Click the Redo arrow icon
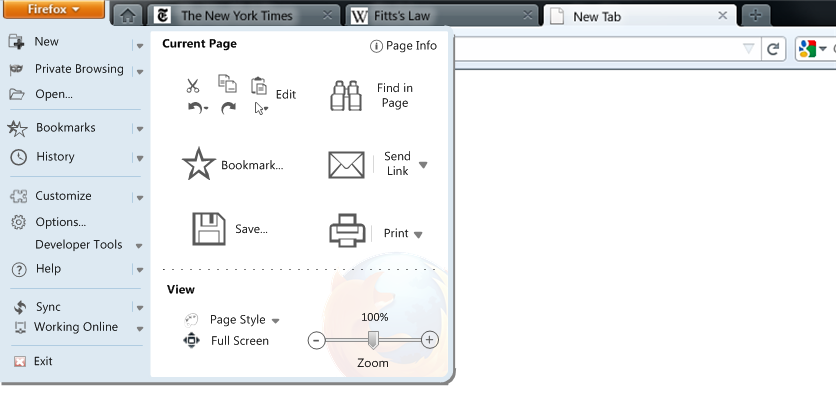 tap(229, 108)
